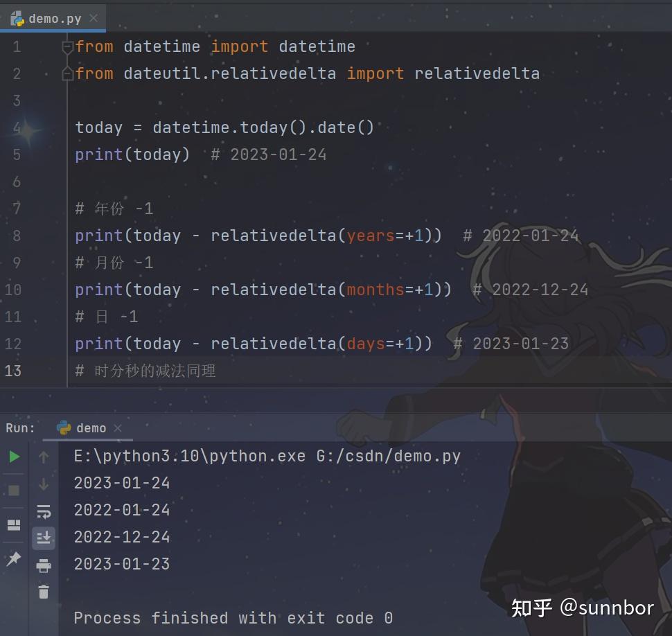Click 'dateutil.relativedelta' on line 2

[230, 73]
